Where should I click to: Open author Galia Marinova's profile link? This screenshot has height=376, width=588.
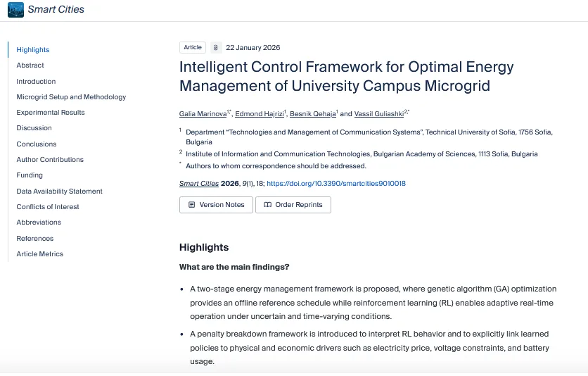tap(203, 113)
